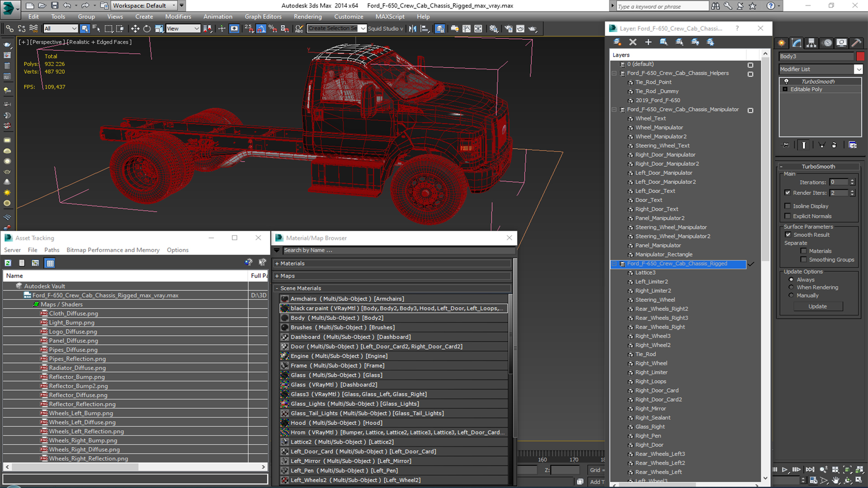Click the Select by Name tool
This screenshot has width=868, height=488.
tap(96, 28)
